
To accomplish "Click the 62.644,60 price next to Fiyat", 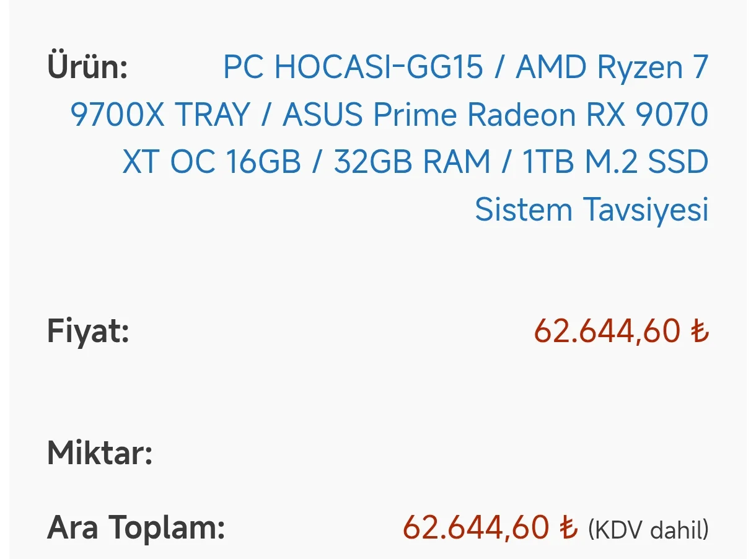I will (x=607, y=331).
